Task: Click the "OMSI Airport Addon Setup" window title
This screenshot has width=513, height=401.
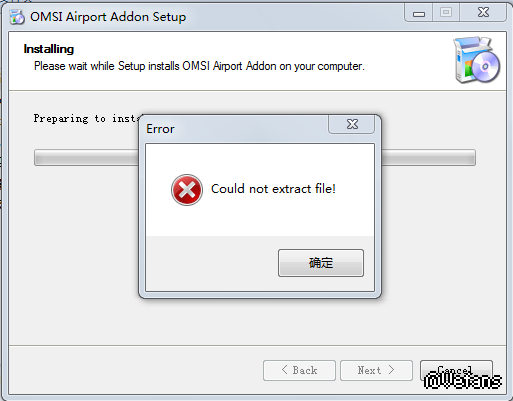Action: 108,17
